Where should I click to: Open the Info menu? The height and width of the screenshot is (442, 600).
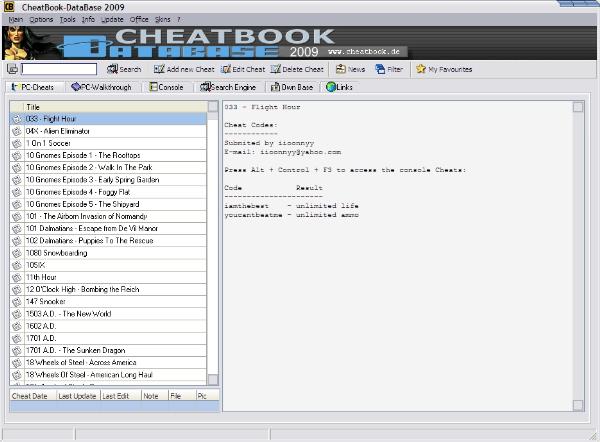coord(88,20)
